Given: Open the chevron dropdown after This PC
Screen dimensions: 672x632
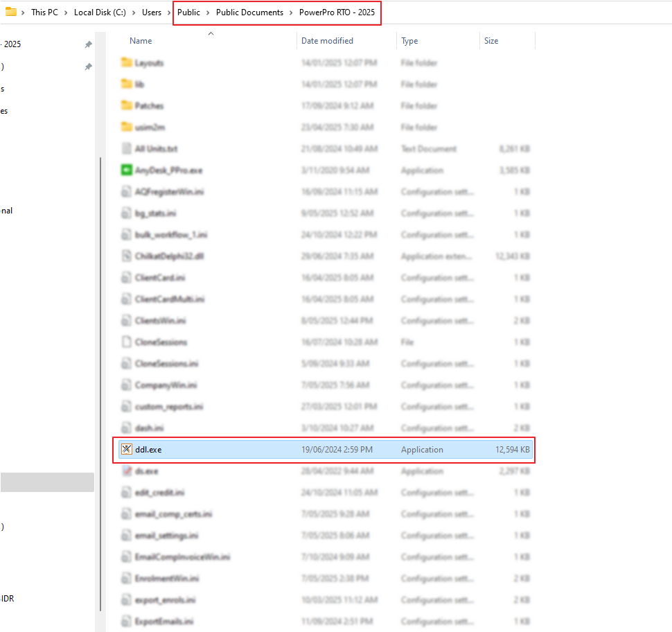Looking at the screenshot, I should click(66, 12).
